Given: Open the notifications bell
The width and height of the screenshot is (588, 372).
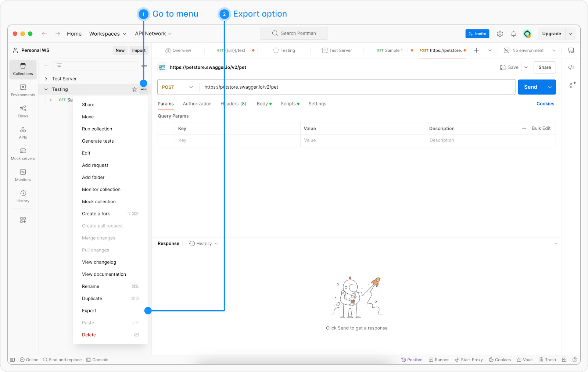Looking at the screenshot, I should click(x=513, y=34).
